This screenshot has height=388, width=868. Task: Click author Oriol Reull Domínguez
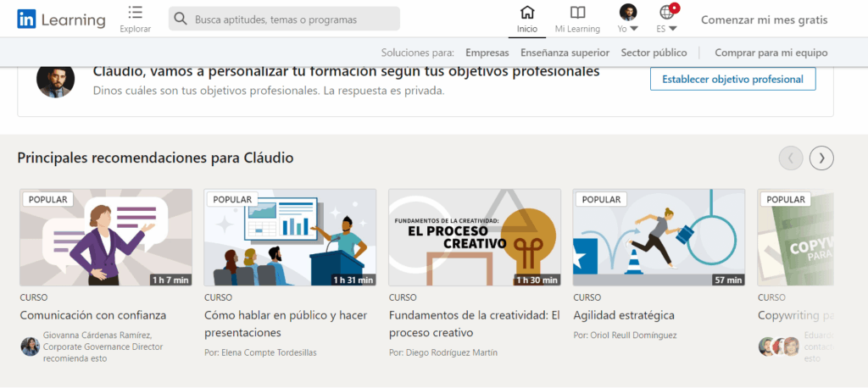tap(625, 335)
